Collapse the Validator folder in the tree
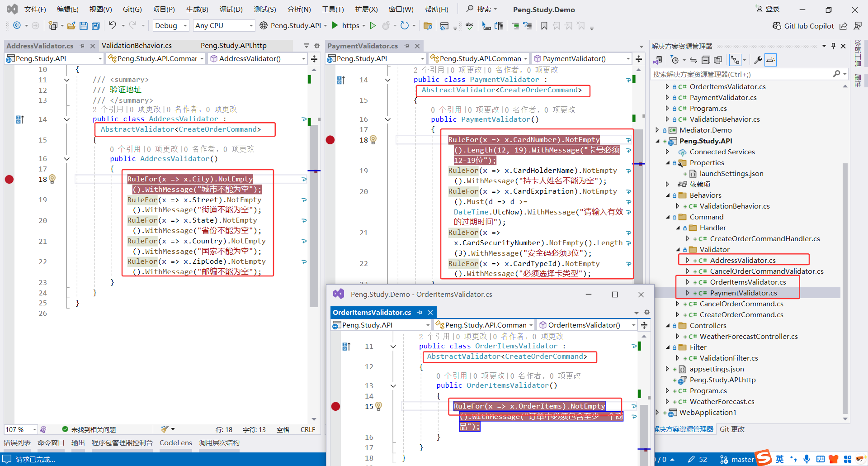The width and height of the screenshot is (868, 466). [x=678, y=250]
